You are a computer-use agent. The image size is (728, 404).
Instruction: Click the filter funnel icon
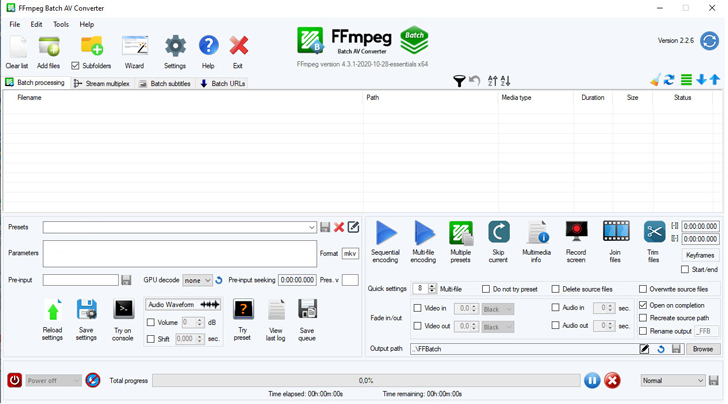click(x=459, y=81)
